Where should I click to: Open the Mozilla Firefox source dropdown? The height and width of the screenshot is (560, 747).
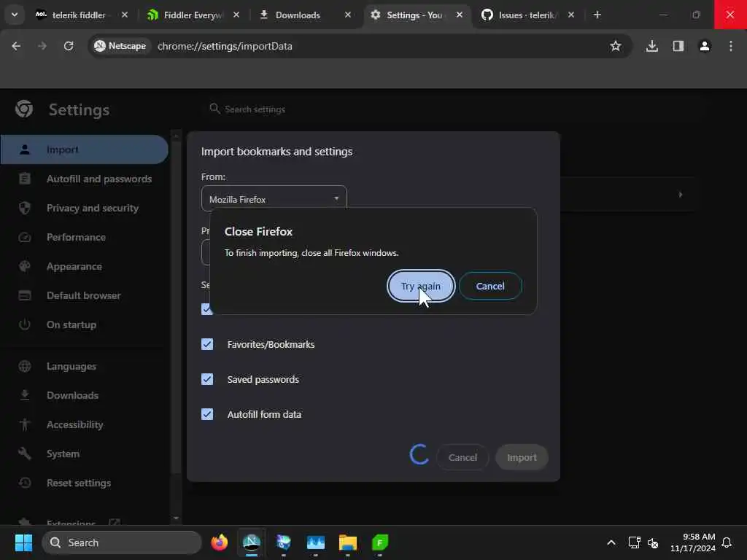[274, 199]
